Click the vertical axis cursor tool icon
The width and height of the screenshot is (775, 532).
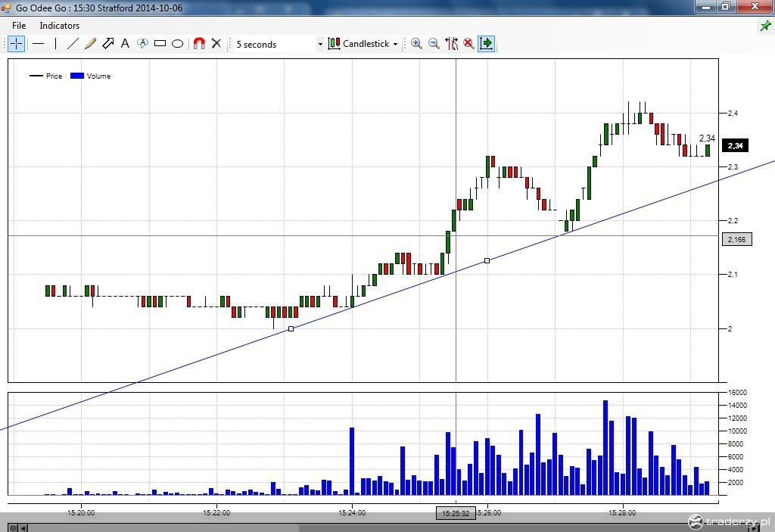coord(451,43)
